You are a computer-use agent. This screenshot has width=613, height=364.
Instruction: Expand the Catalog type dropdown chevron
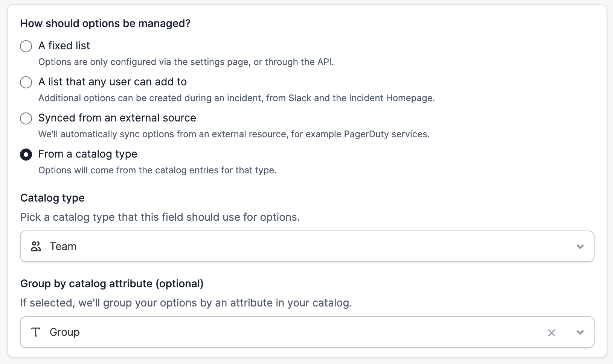[580, 247]
